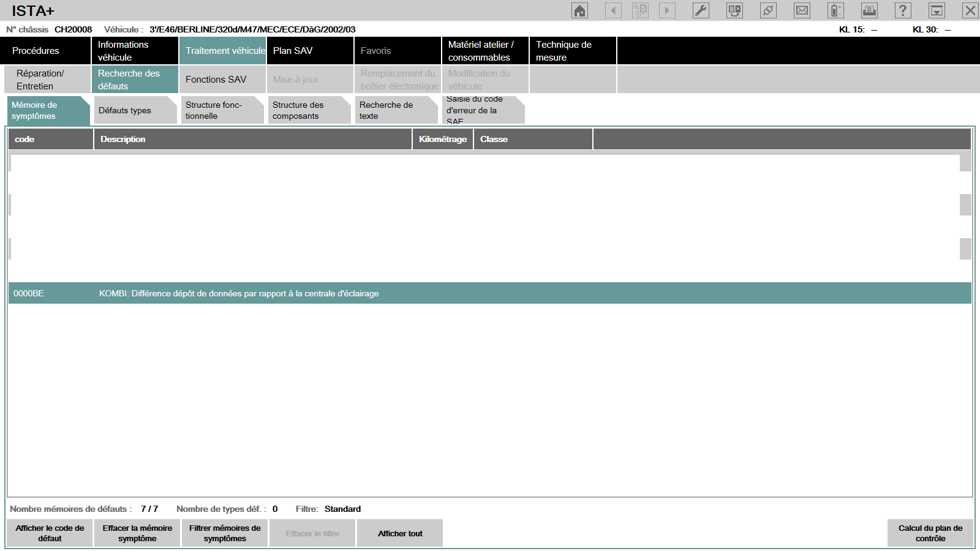Image resolution: width=980 pixels, height=551 pixels.
Task: Click Effacer la mémoire symptôme button
Action: click(x=137, y=533)
